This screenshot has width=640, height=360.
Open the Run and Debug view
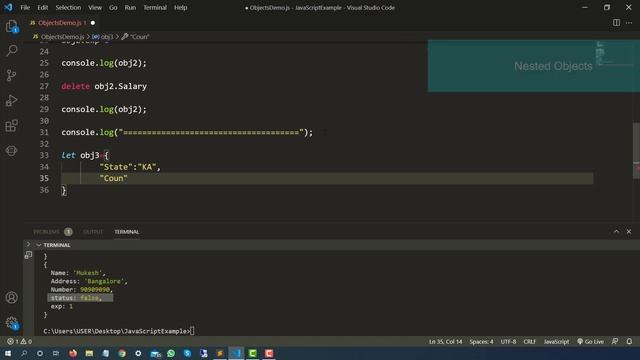pos(11,100)
